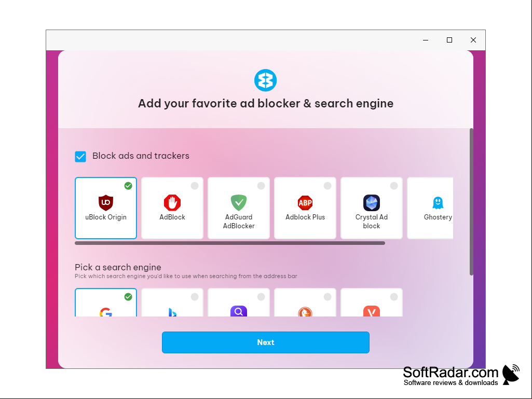This screenshot has width=532, height=399.
Task: Toggle the uBlock Origin green check radio
Action: (128, 186)
